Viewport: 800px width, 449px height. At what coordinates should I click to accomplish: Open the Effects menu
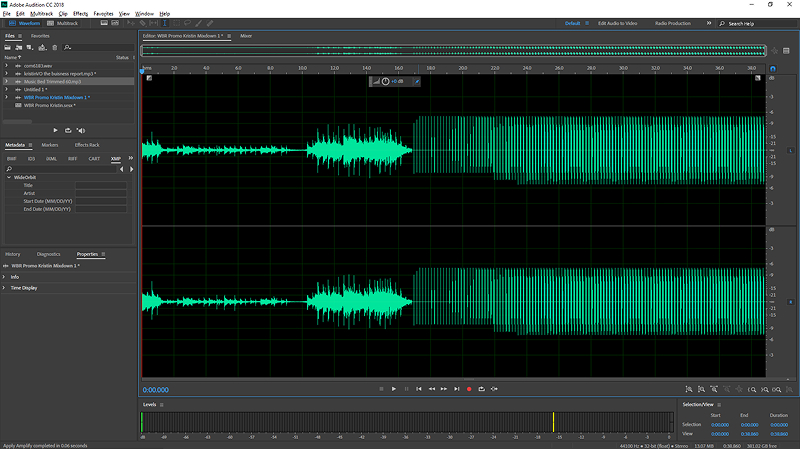tap(80, 14)
